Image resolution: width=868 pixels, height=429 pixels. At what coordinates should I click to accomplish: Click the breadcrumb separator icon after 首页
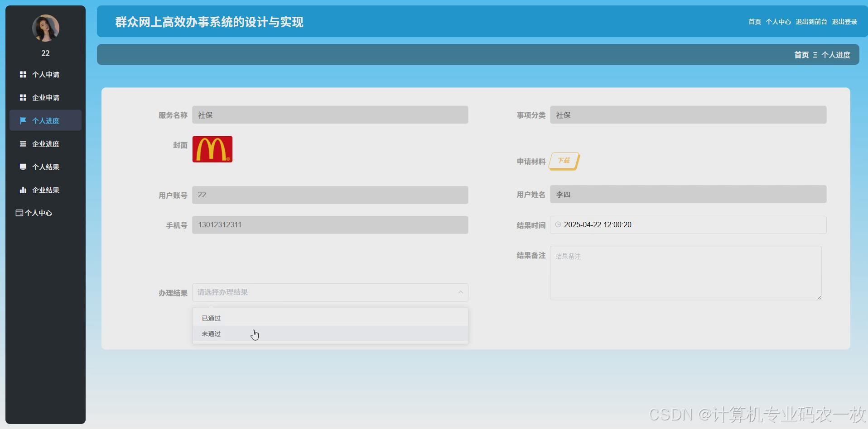(815, 55)
